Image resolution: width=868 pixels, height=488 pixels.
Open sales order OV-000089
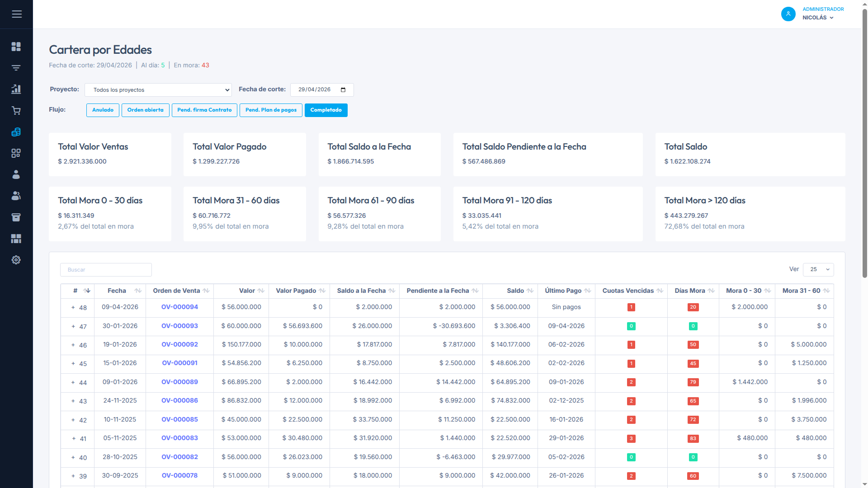coord(179,382)
